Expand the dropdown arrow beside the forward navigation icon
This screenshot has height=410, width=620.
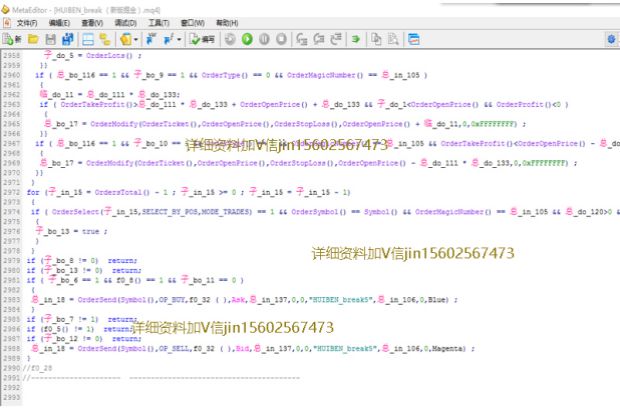[x=178, y=39]
